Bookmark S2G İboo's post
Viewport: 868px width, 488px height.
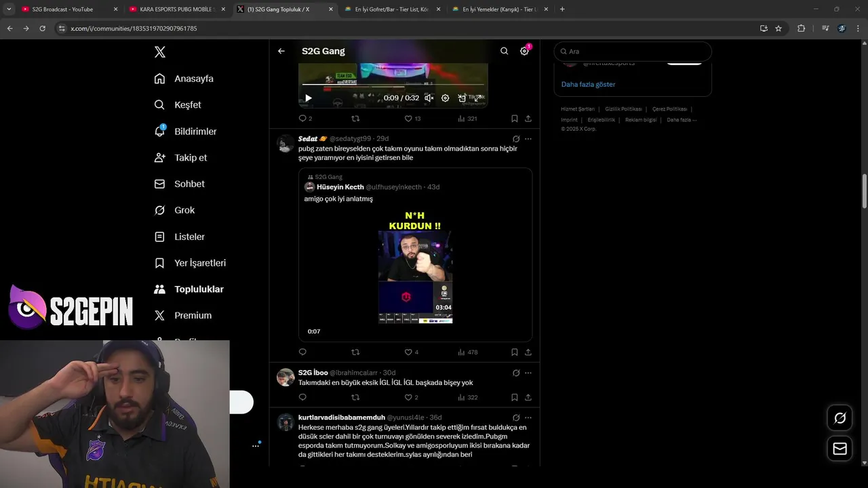tap(515, 397)
